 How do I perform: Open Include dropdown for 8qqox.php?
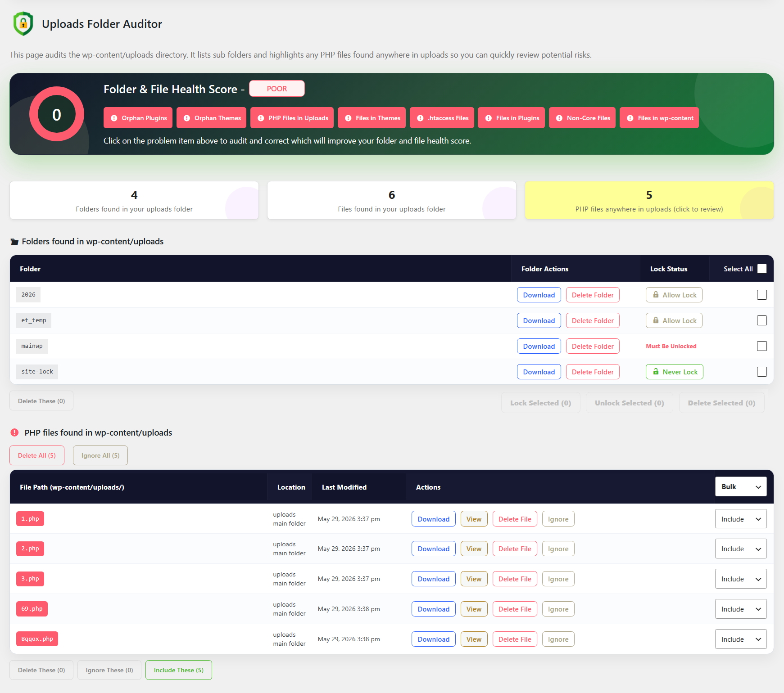click(741, 639)
